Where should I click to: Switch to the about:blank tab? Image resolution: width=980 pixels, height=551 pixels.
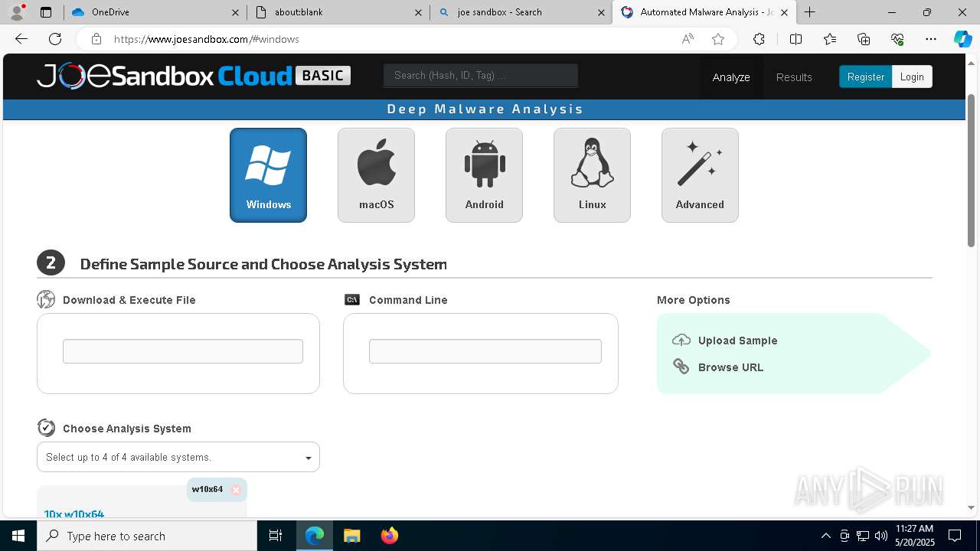(339, 12)
